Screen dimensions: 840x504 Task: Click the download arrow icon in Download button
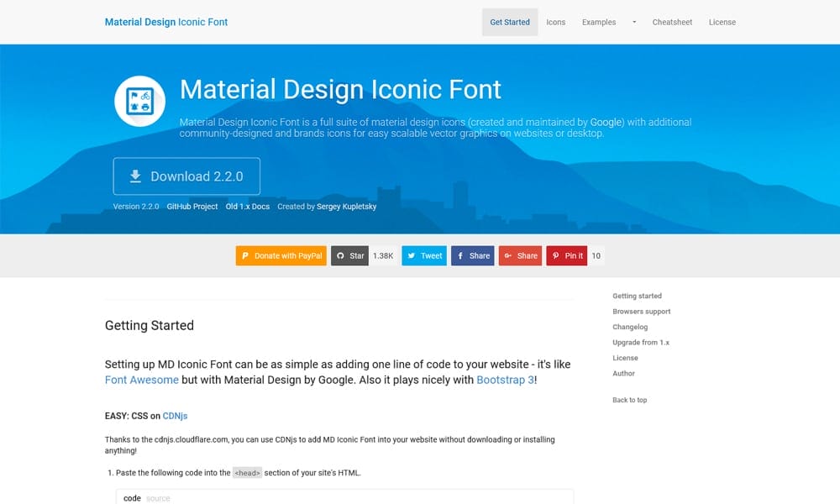134,176
